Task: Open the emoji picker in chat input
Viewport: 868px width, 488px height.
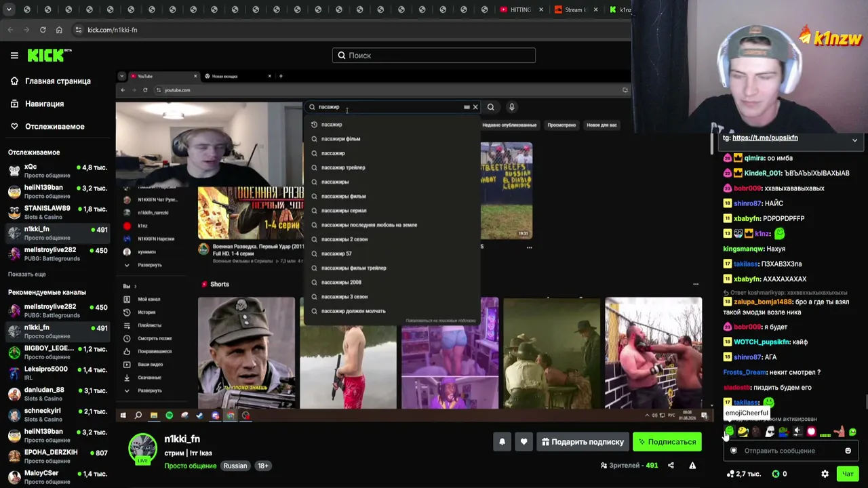Action: [848, 451]
